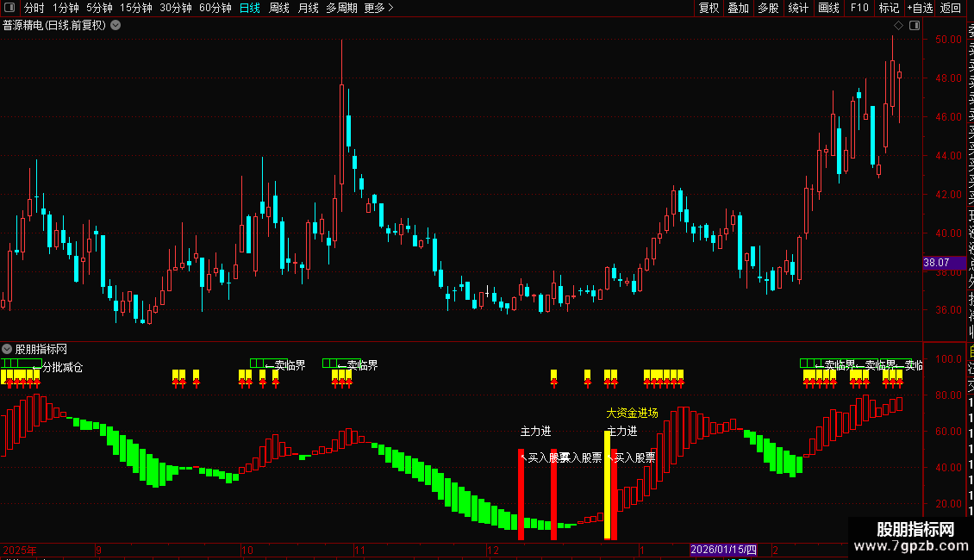
Task: Click the 返回 back button
Action: (951, 8)
